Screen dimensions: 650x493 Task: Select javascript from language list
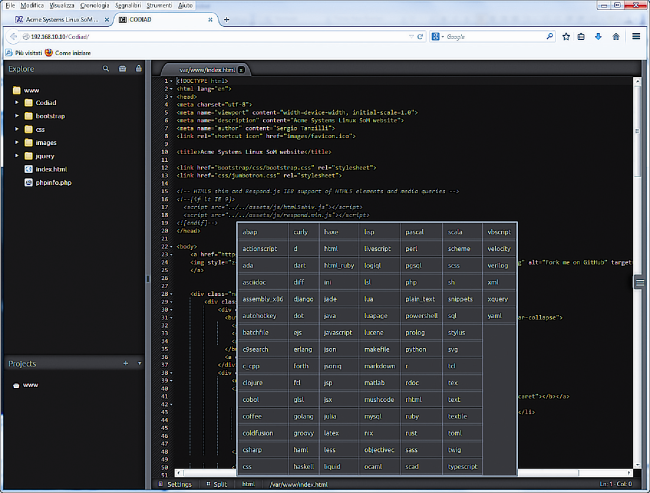tap(338, 333)
